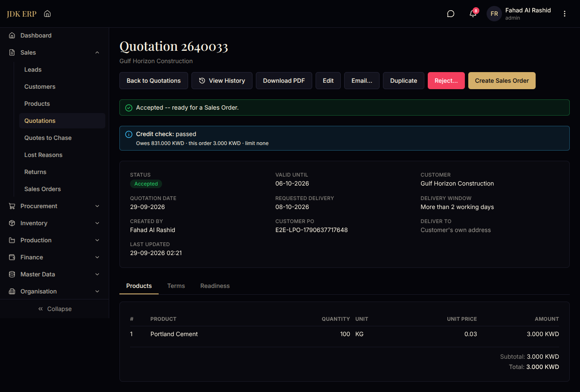The height and width of the screenshot is (392, 580).
Task: Expand the Master Data section chevron
Action: coord(97,274)
